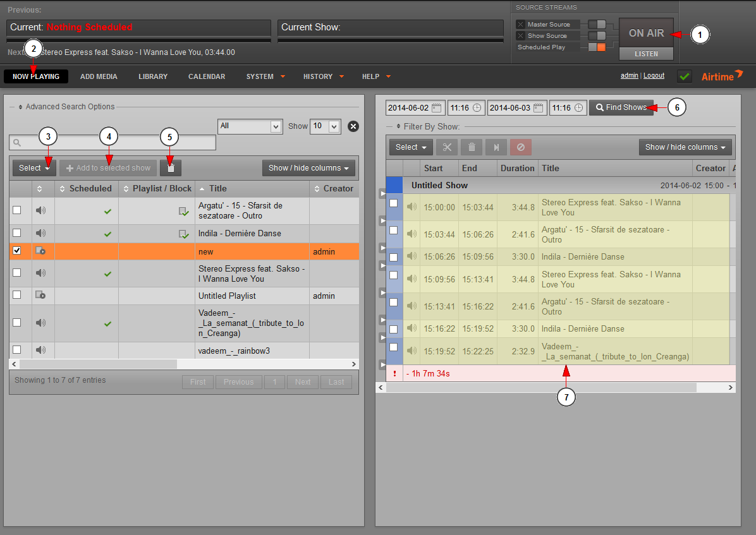
Task: Click the Find Shows button
Action: pyautogui.click(x=621, y=107)
